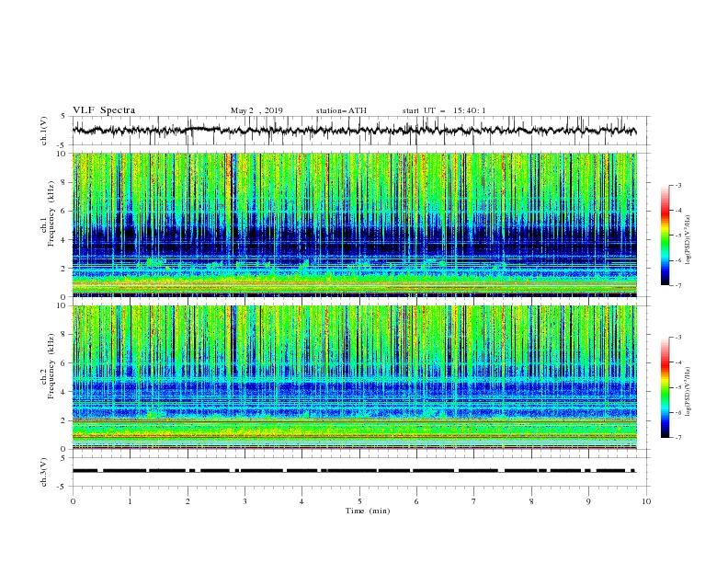Click the time axis tick label "2"

188,501
